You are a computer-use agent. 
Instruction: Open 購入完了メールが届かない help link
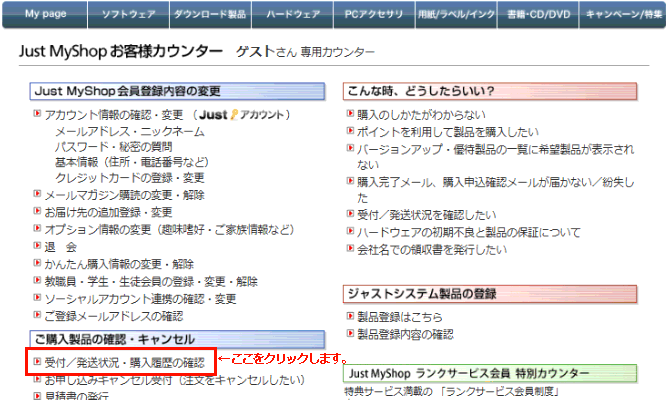point(496,190)
